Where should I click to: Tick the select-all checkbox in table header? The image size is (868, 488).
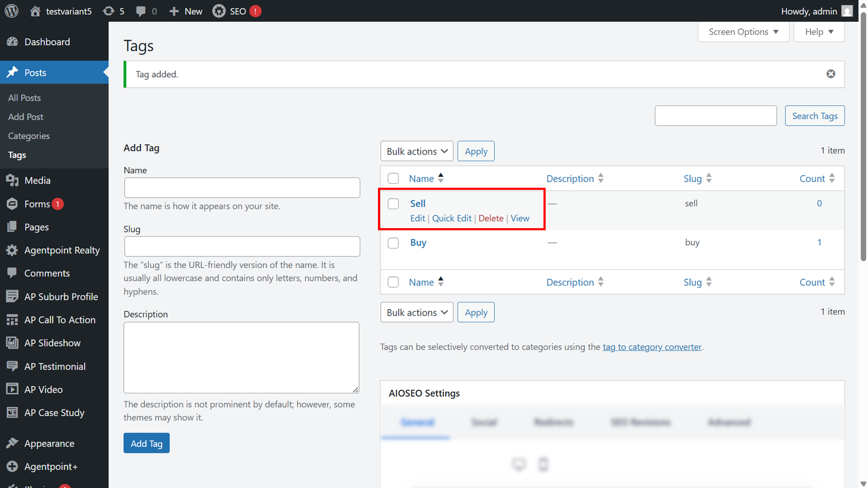(x=393, y=178)
